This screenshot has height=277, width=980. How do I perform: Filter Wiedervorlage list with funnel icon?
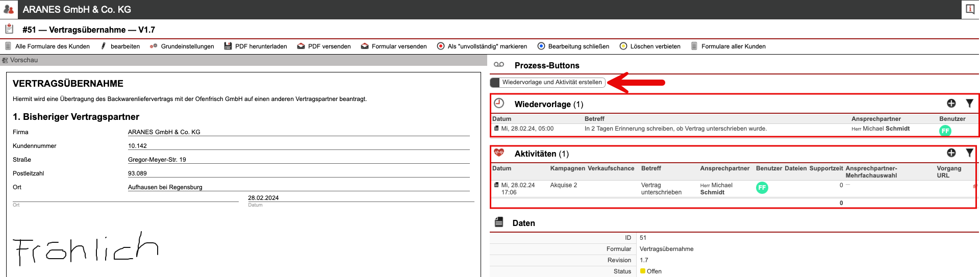pos(970,103)
